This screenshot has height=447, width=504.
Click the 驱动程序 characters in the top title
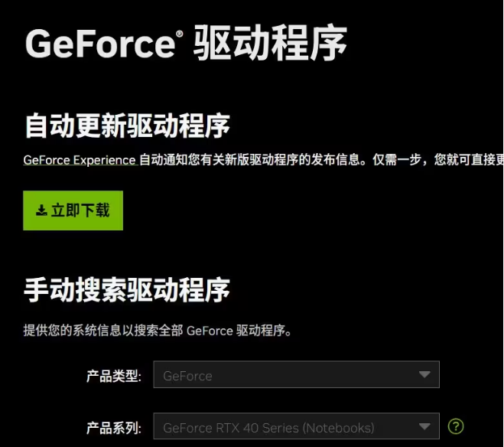click(x=270, y=43)
